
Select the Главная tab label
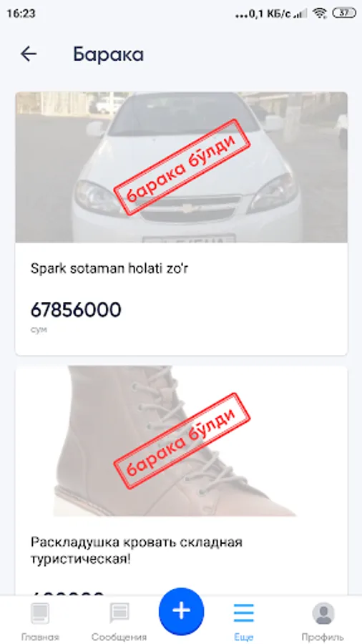coord(40,637)
